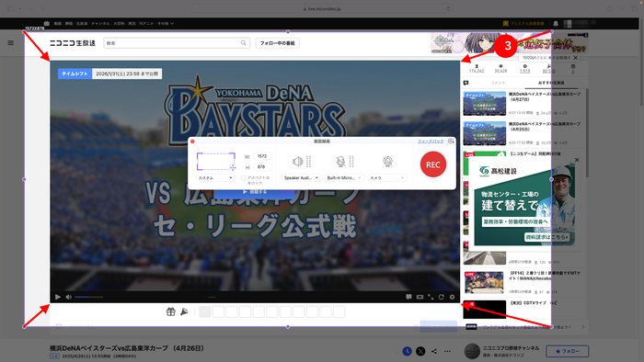Enable the aspect ratio lock checkbox
The height and width of the screenshot is (362, 644).
click(243, 177)
